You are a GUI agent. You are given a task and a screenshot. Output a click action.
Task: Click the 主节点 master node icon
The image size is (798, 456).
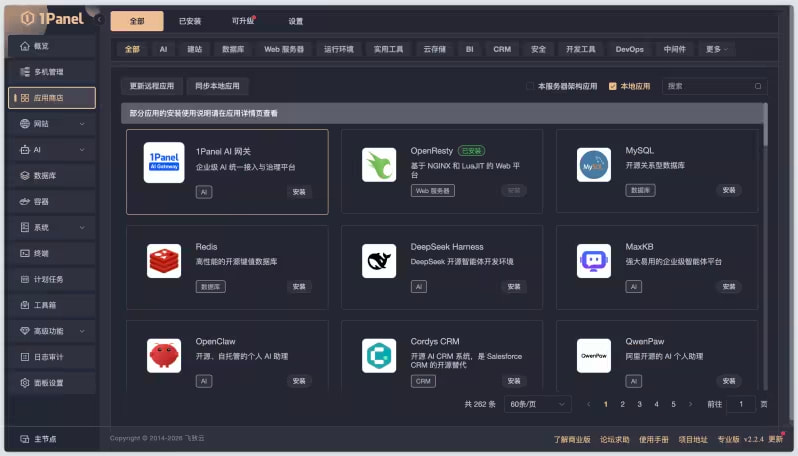tap(24, 439)
